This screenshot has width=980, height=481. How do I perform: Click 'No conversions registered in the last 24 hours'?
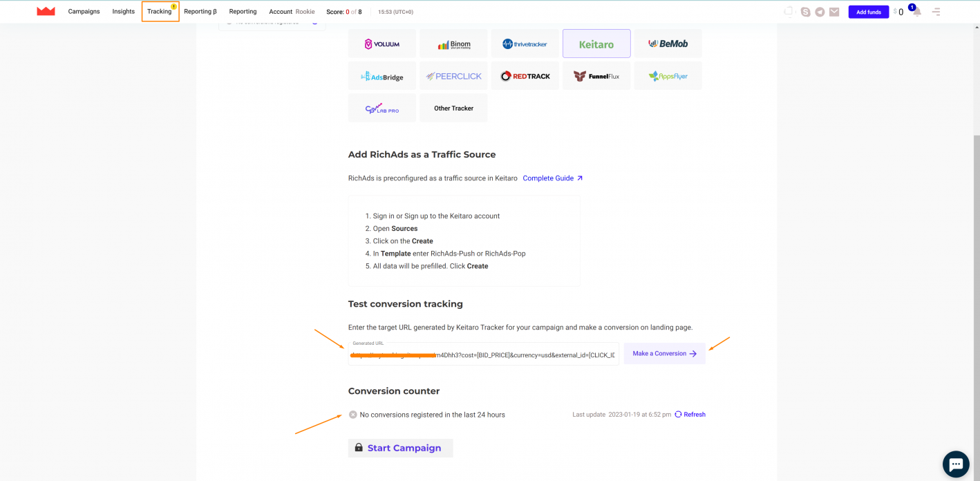pyautogui.click(x=433, y=415)
